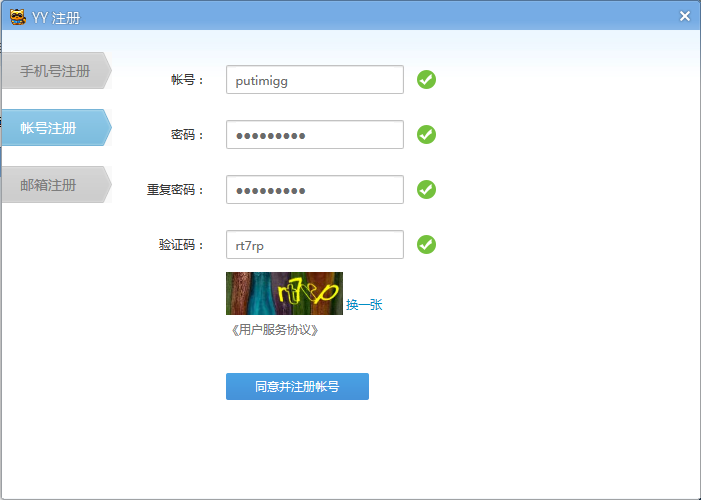701x500 pixels.
Task: Click green checkmark beside 密码 field
Action: coord(426,135)
